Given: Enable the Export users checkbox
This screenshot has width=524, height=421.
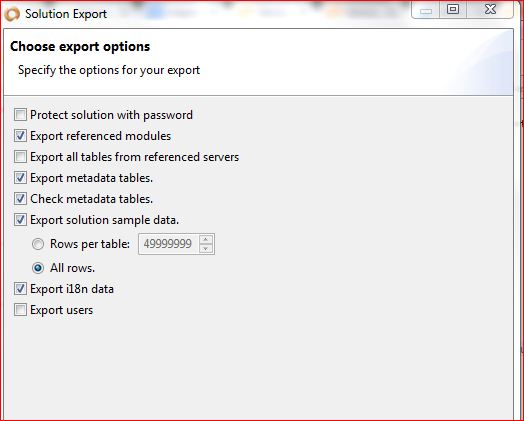Looking at the screenshot, I should point(20,310).
